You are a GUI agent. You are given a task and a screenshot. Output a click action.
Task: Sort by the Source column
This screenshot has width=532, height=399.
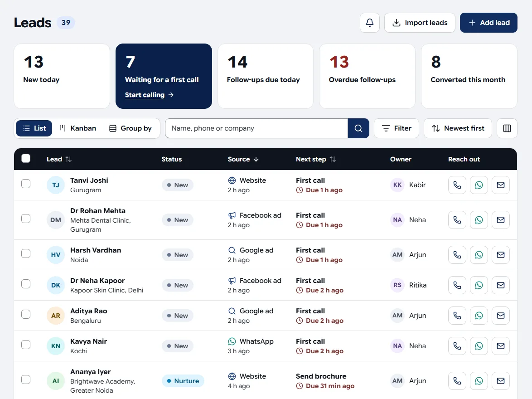[243, 159]
